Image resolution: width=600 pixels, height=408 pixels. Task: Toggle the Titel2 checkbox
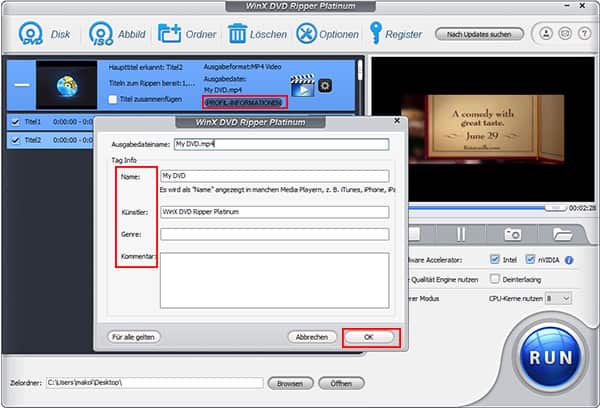coord(15,140)
